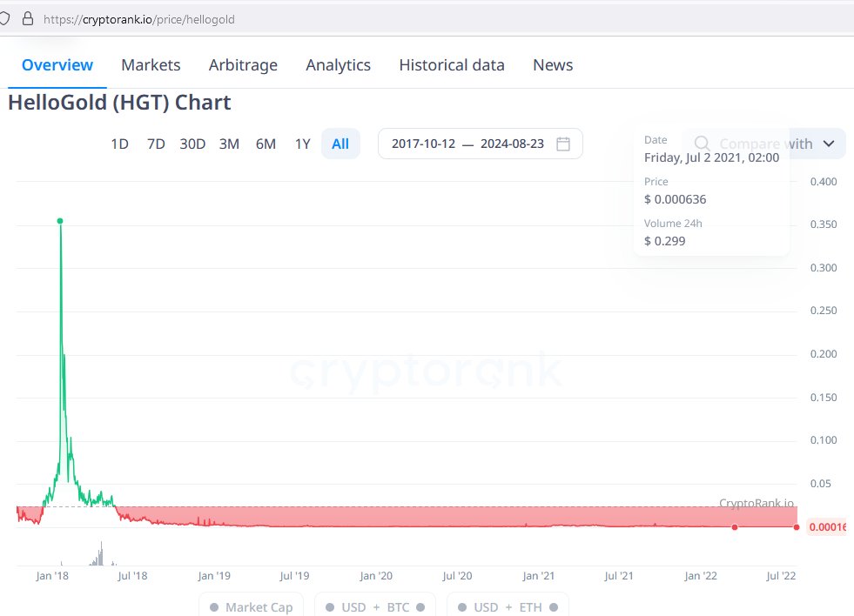This screenshot has height=616, width=854.
Task: Click the green peak price marker
Action: (60, 221)
